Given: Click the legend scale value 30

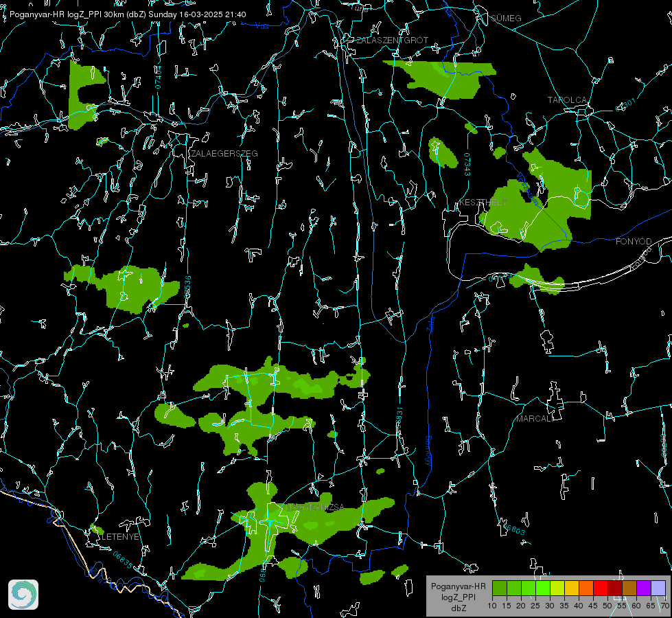Looking at the screenshot, I should (x=550, y=606).
